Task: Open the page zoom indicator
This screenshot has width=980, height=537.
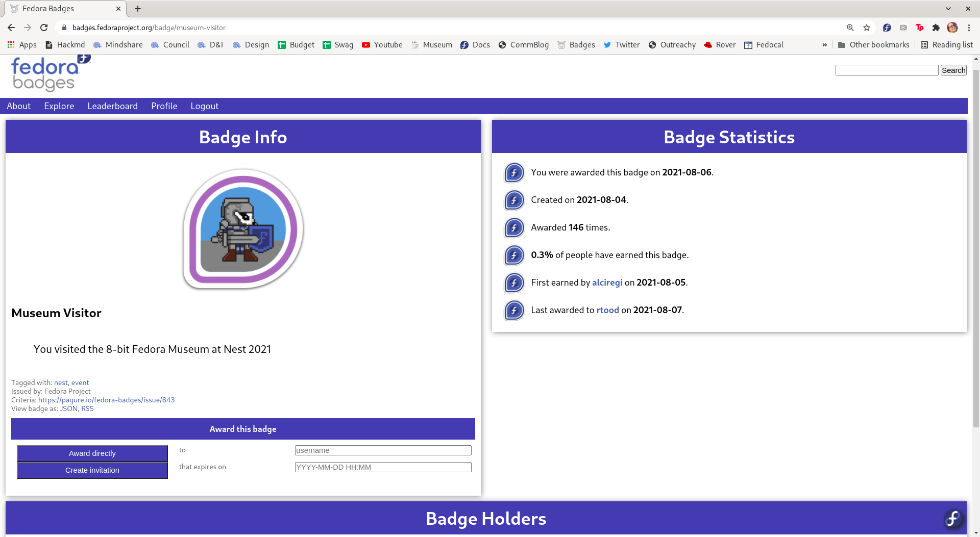Action: 850,28
